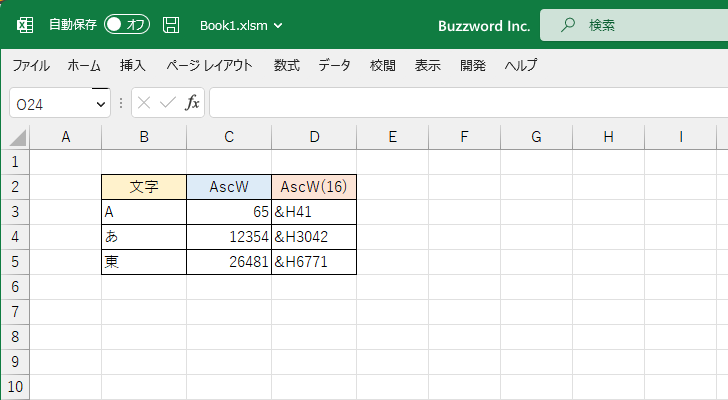Select row 1 header

[x=15, y=162]
